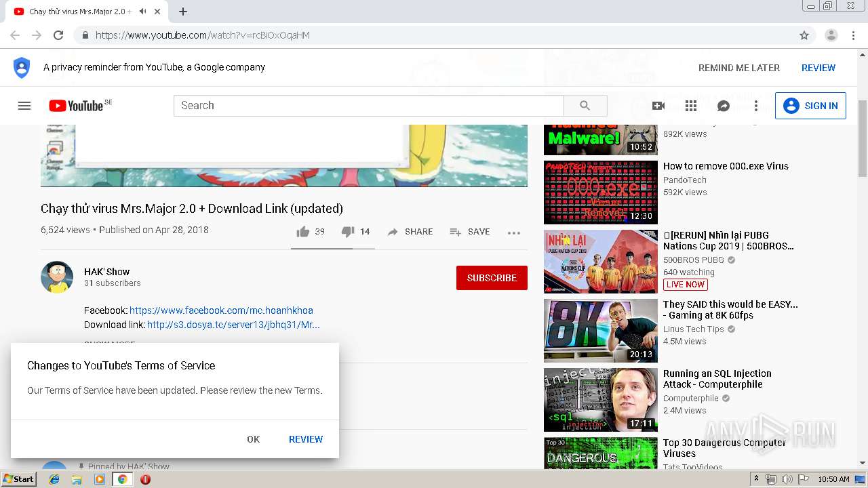The height and width of the screenshot is (488, 868).
Task: Open the HAK' Show channel name
Action: (106, 272)
